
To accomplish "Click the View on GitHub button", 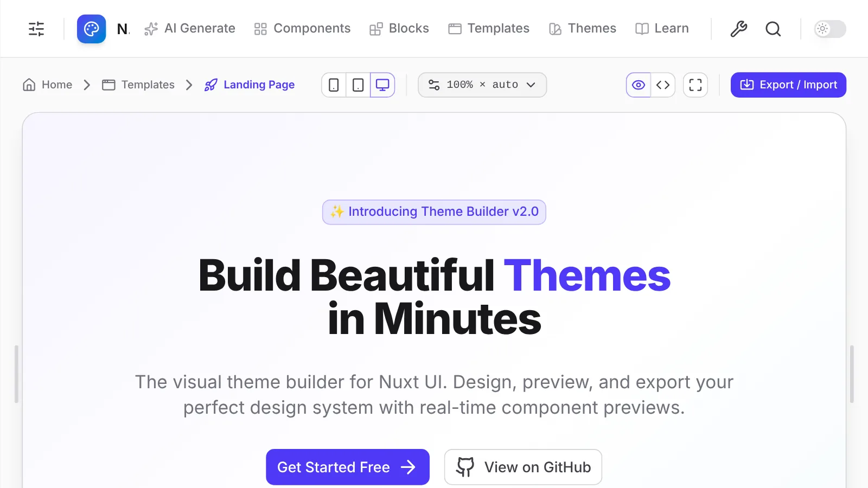I will [x=523, y=467].
